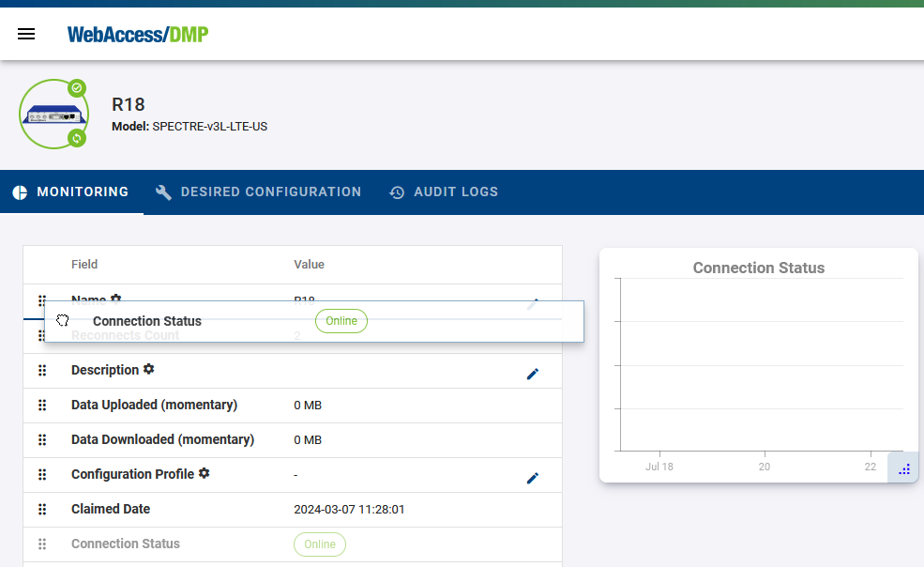
Task: Click the WebAccess/DMP logo
Action: pyautogui.click(x=137, y=35)
